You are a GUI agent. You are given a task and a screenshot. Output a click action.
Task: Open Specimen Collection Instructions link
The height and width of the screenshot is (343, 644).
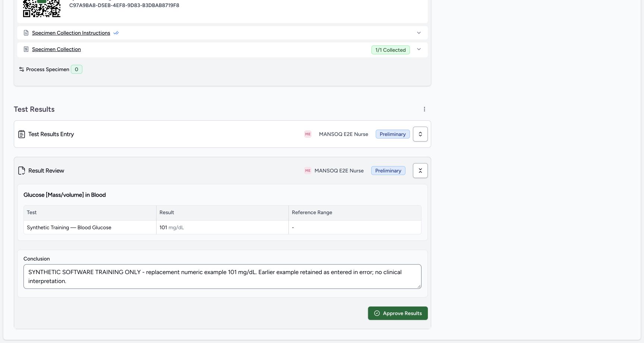point(71,33)
